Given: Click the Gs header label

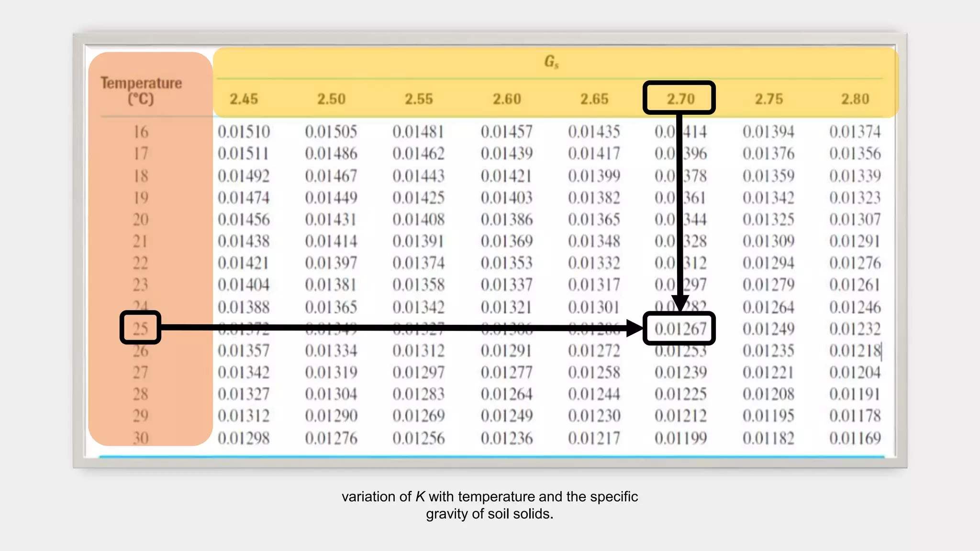Looking at the screenshot, I should tap(551, 62).
